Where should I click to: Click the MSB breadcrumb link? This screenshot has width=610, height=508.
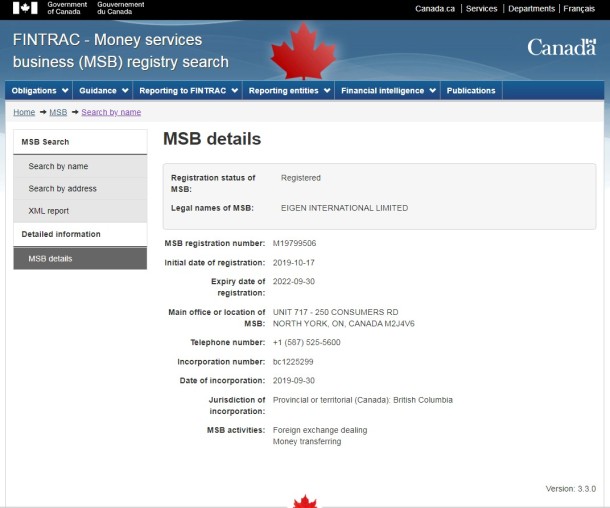coord(58,112)
